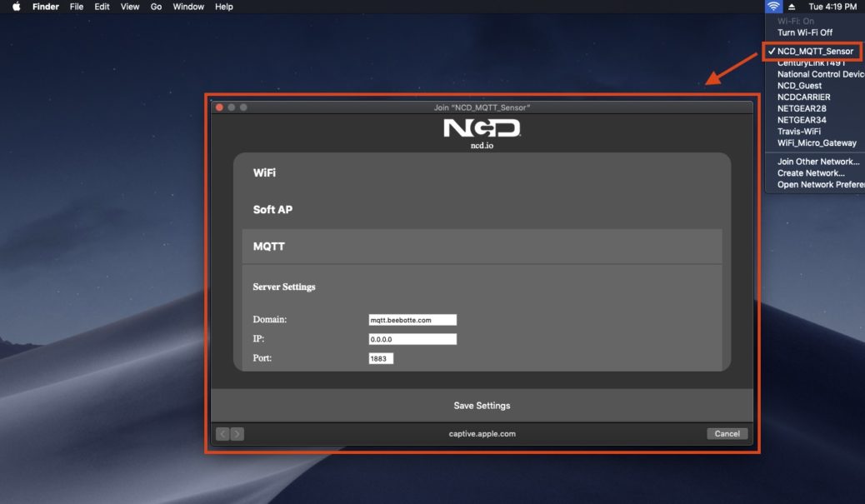Image resolution: width=865 pixels, height=504 pixels.
Task: Click the eject icon in menu bar
Action: tap(792, 6)
